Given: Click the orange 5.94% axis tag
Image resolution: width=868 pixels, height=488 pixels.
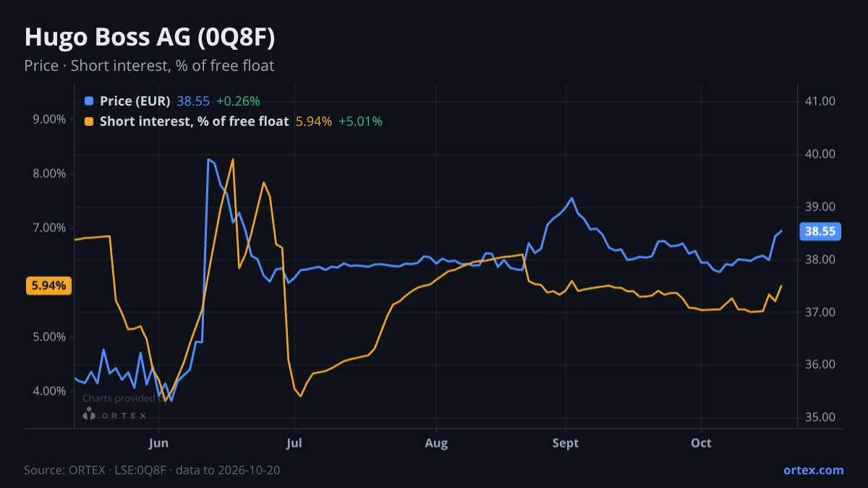Looking at the screenshot, I should (x=48, y=286).
